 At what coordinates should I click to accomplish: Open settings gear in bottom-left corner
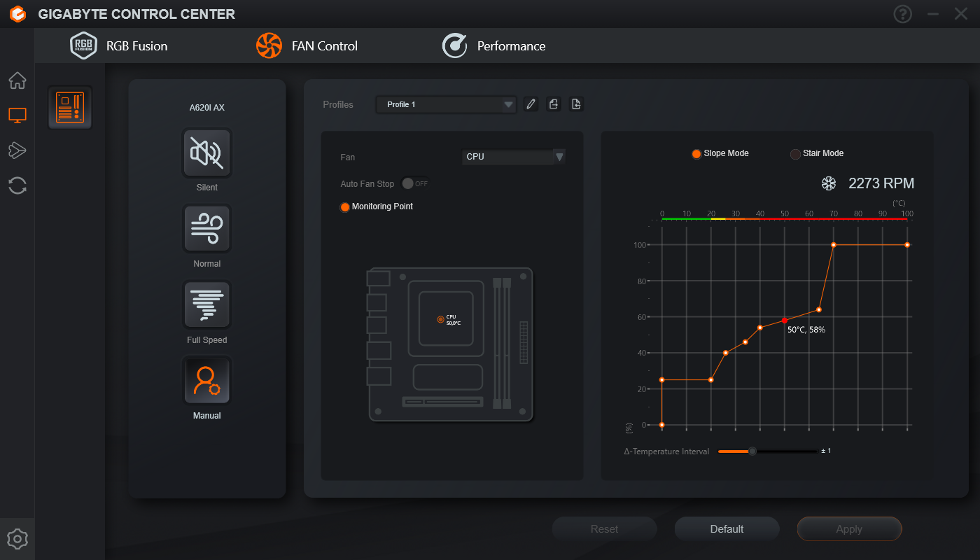pos(17,539)
